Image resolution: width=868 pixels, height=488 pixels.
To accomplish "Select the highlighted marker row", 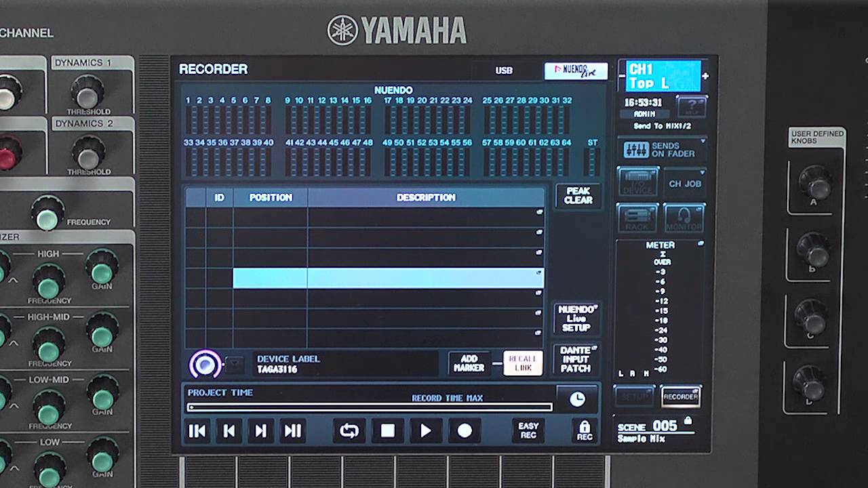I will [x=388, y=278].
